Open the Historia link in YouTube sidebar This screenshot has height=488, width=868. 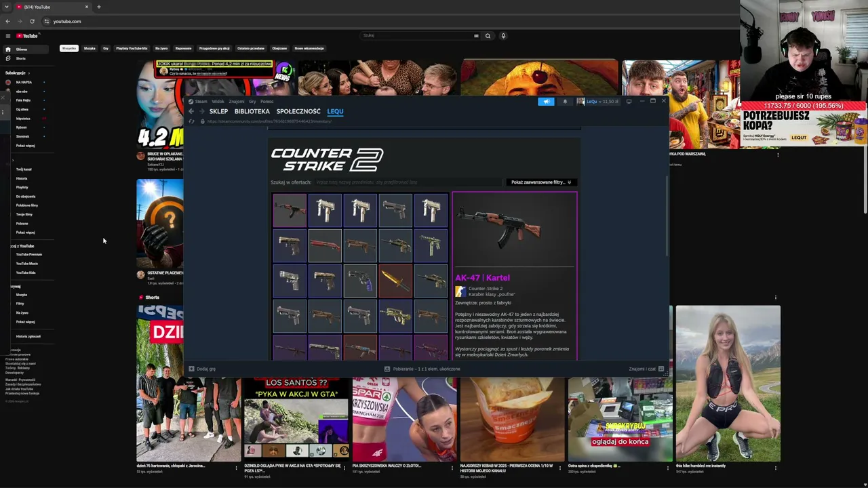pyautogui.click(x=22, y=178)
